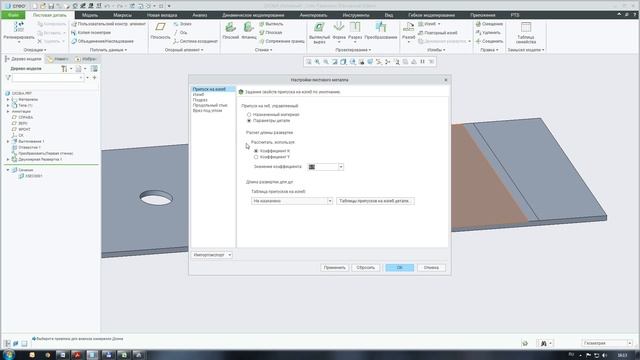Expand the Получить данные group dropdown
The height and width of the screenshot is (360, 640).
tap(108, 50)
